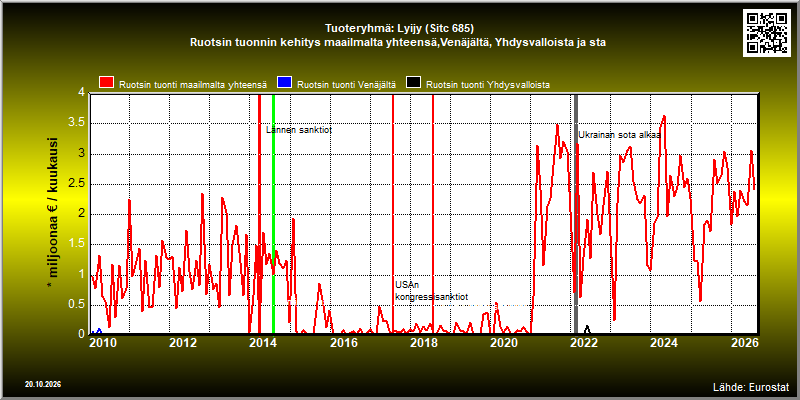This screenshot has width=800, height=400.
Task: Click the QR code image
Action: (x=768, y=32)
